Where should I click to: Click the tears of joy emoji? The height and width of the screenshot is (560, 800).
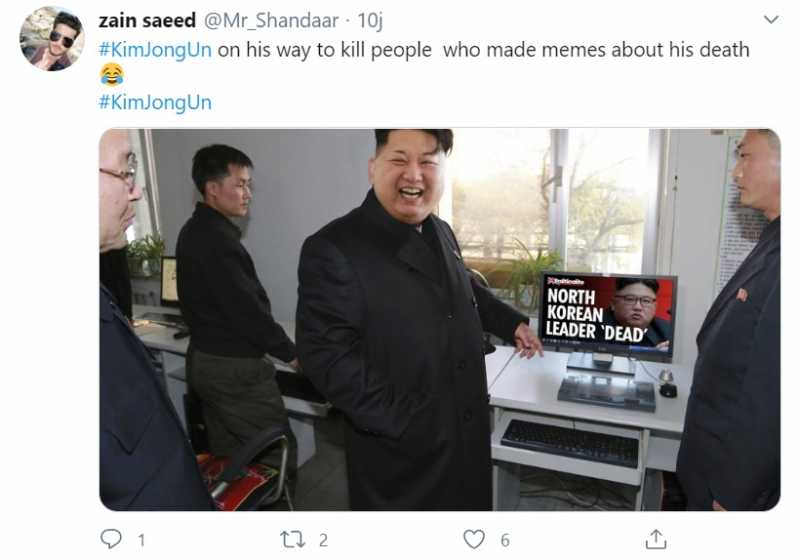tap(112, 75)
